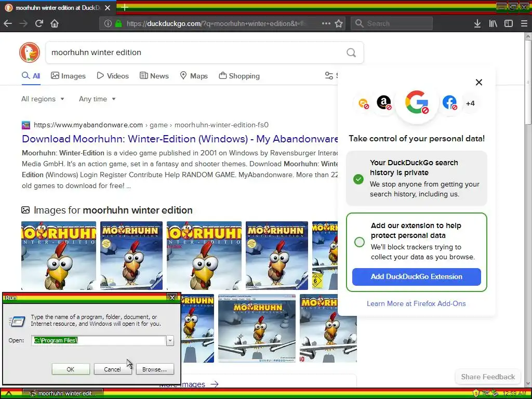
Task: Switch to the Maps tab
Action: click(194, 76)
